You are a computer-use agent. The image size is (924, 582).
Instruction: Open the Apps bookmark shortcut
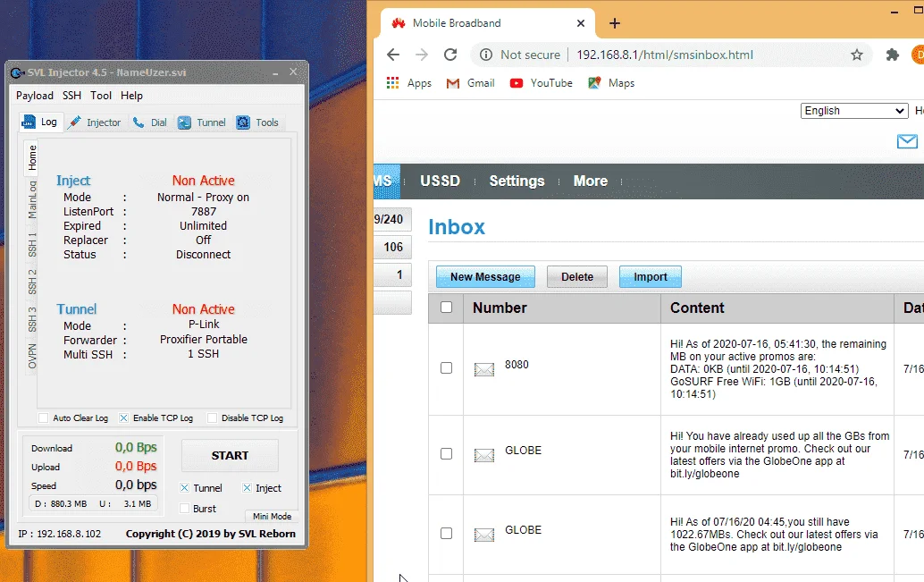pos(409,83)
